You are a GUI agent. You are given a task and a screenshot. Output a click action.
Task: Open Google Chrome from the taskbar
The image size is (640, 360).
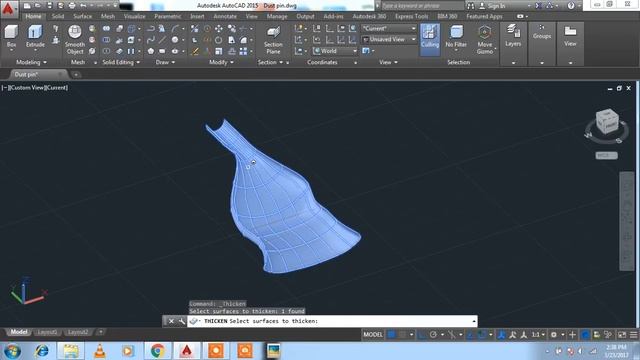(157, 351)
